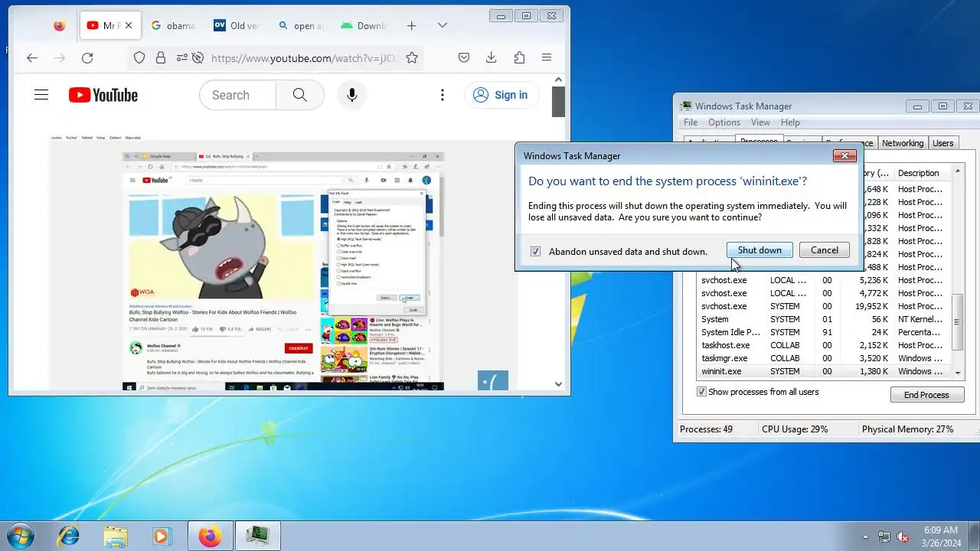Viewport: 980px width, 551px height.
Task: Start voice search with the microphone
Action: pyautogui.click(x=352, y=95)
